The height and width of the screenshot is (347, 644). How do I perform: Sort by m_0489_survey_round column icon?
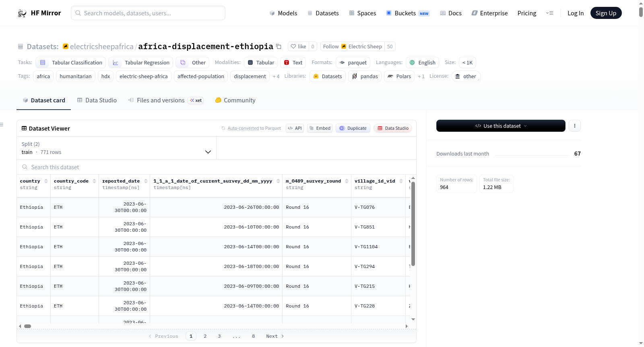pos(347,181)
